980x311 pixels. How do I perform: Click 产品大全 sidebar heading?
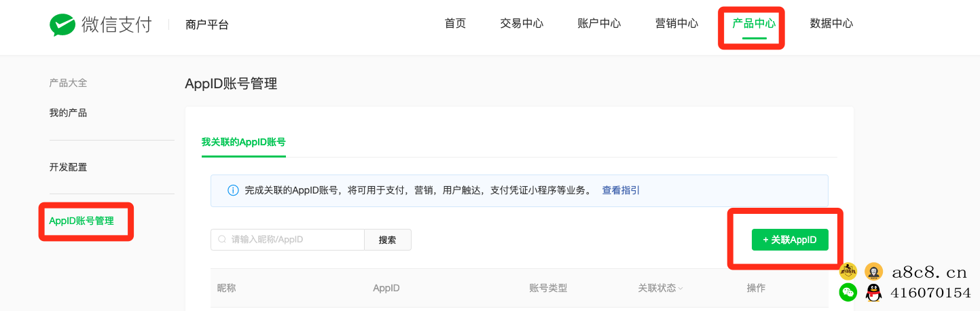pyautogui.click(x=68, y=83)
